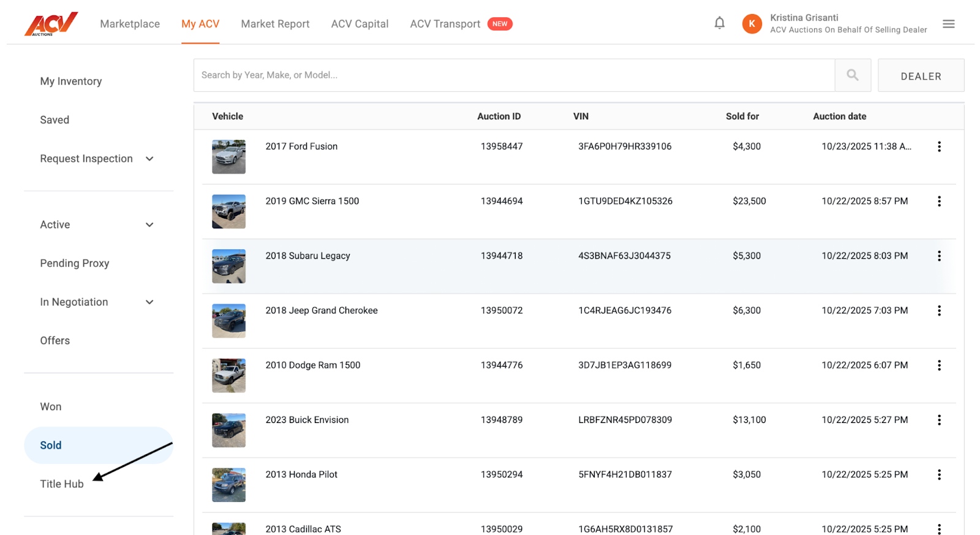
Task: Click the NEW badge by ACV Transport
Action: pos(500,24)
